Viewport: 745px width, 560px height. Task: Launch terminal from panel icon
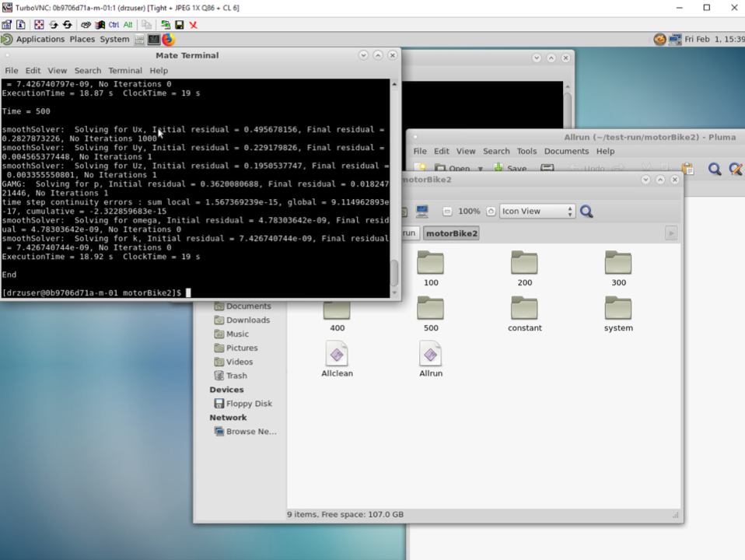point(153,40)
